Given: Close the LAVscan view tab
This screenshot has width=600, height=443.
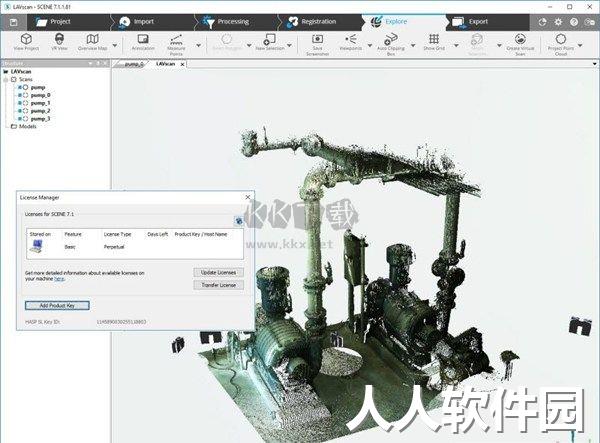Looking at the screenshot, I should click(x=183, y=65).
